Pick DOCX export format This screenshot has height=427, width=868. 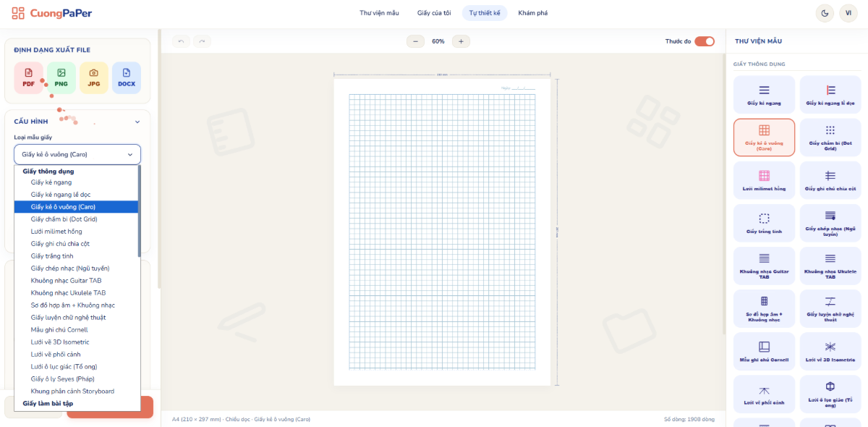[127, 77]
